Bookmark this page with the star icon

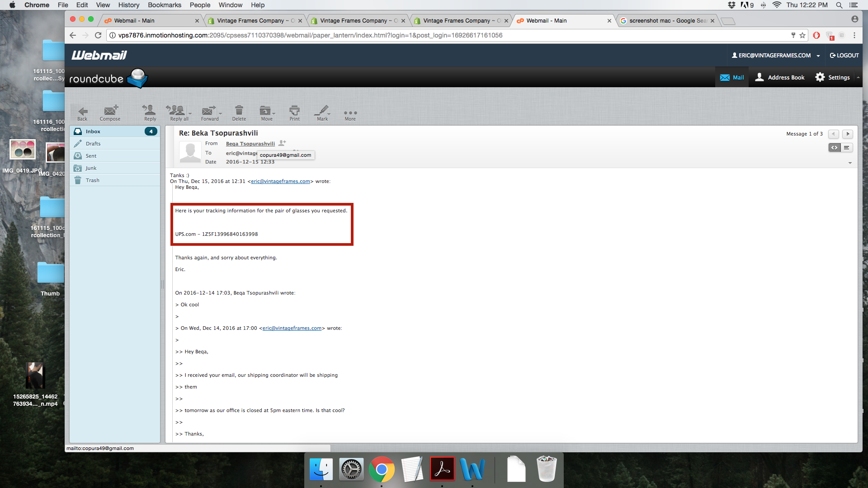point(802,35)
